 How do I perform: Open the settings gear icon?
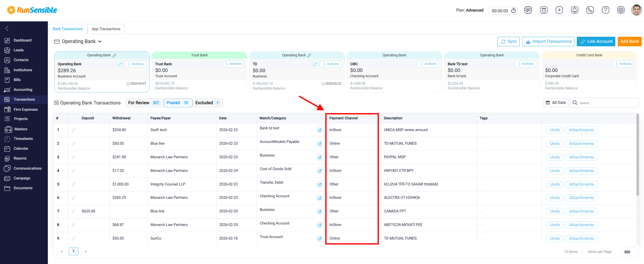coord(621,10)
